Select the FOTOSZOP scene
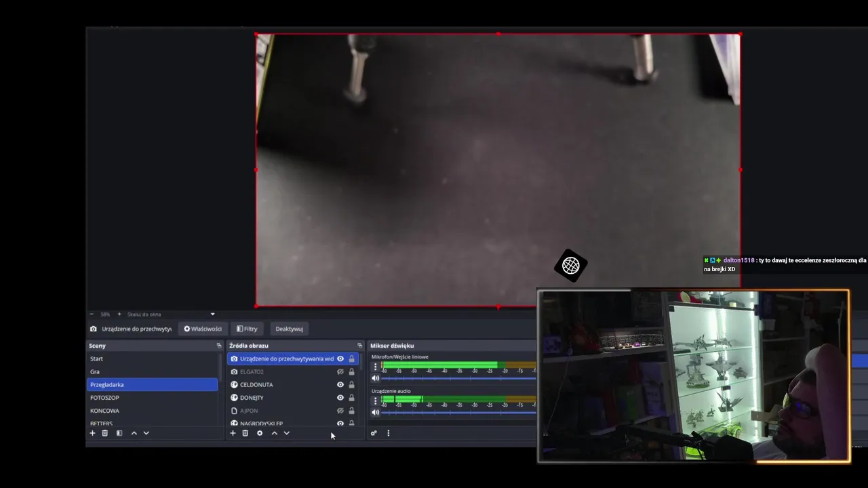Image resolution: width=868 pixels, height=488 pixels. 153,398
